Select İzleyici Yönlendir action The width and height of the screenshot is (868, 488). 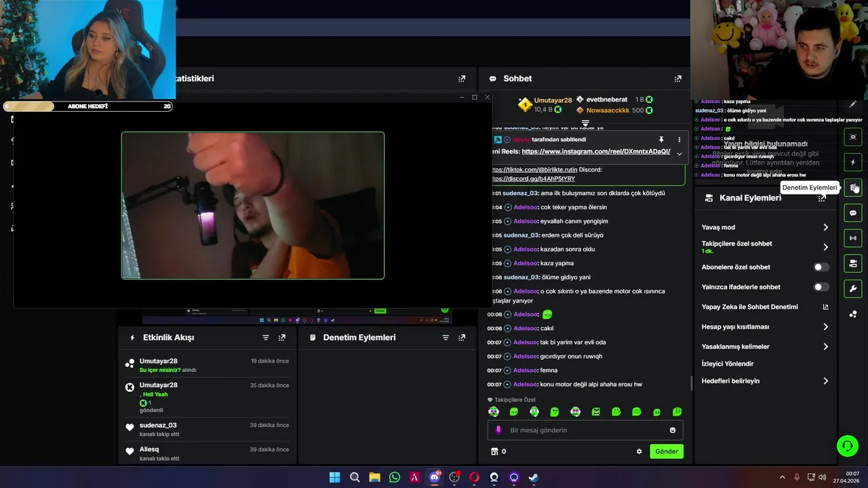click(728, 364)
